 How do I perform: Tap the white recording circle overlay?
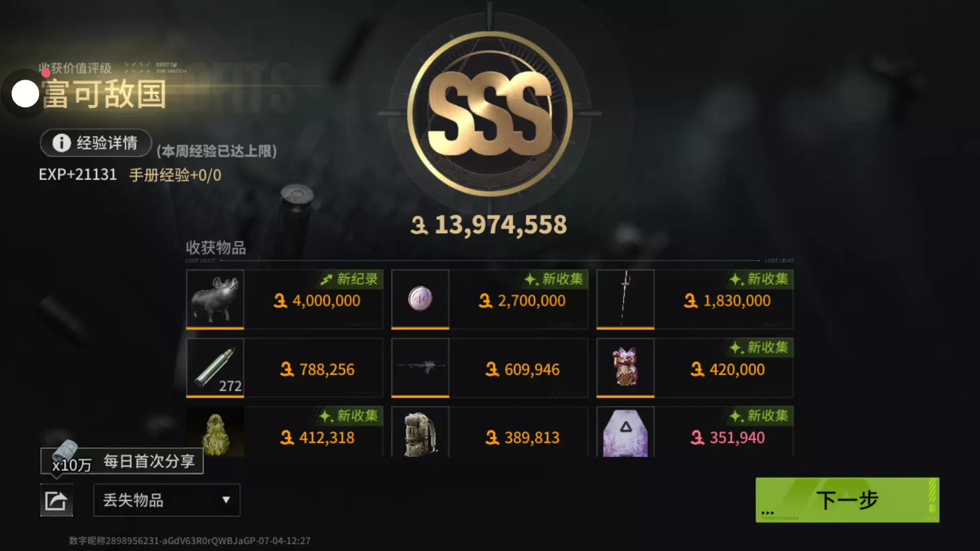(25, 94)
